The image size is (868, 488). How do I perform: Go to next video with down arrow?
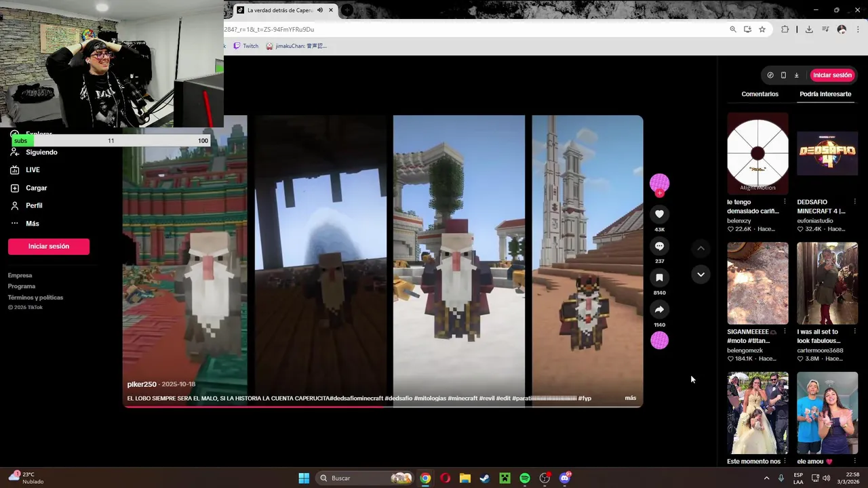[x=701, y=274]
